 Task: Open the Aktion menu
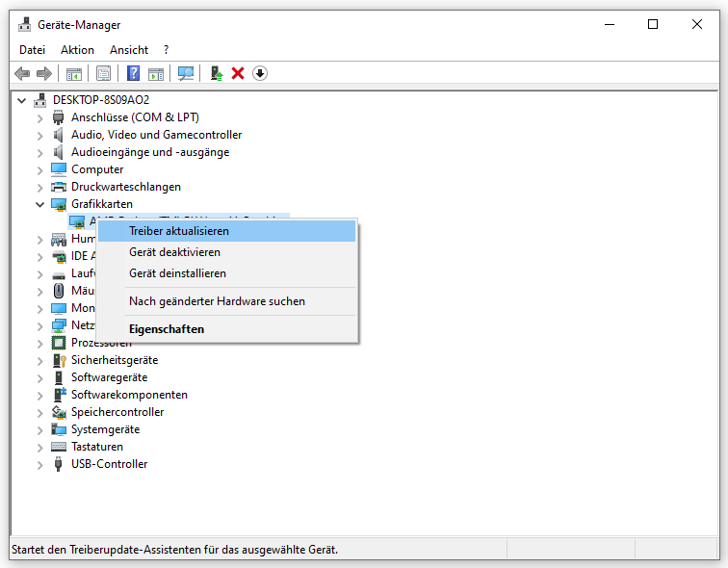click(77, 50)
